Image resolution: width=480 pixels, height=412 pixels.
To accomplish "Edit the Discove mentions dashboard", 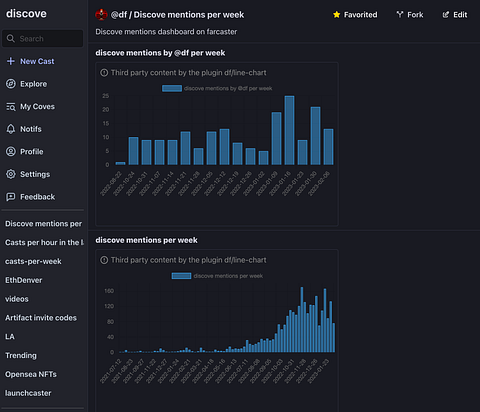I will (x=455, y=15).
